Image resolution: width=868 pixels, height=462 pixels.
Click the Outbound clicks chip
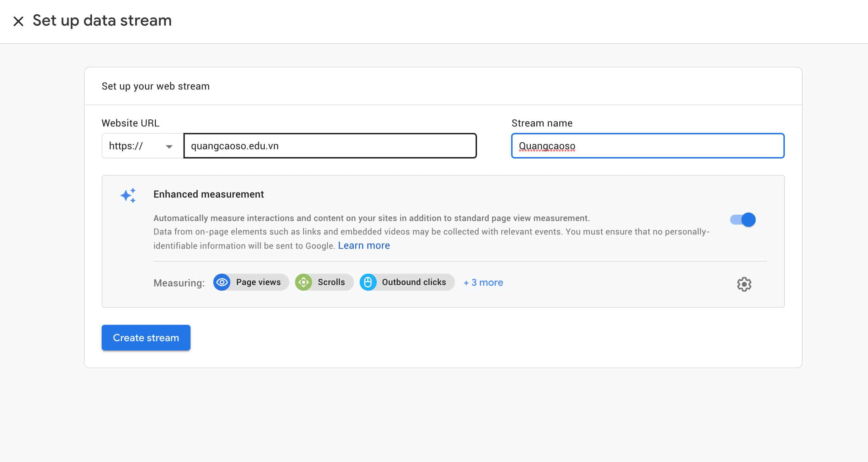tap(407, 282)
